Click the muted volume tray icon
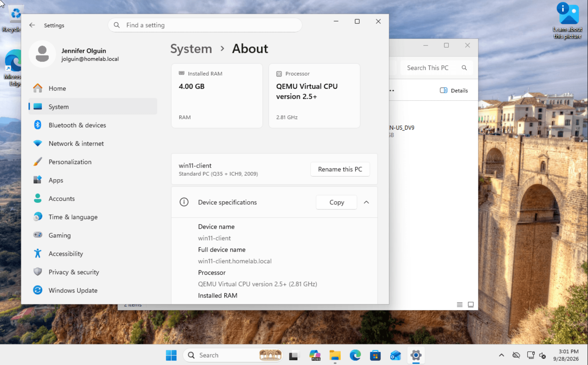This screenshot has width=588, height=365. (x=542, y=355)
